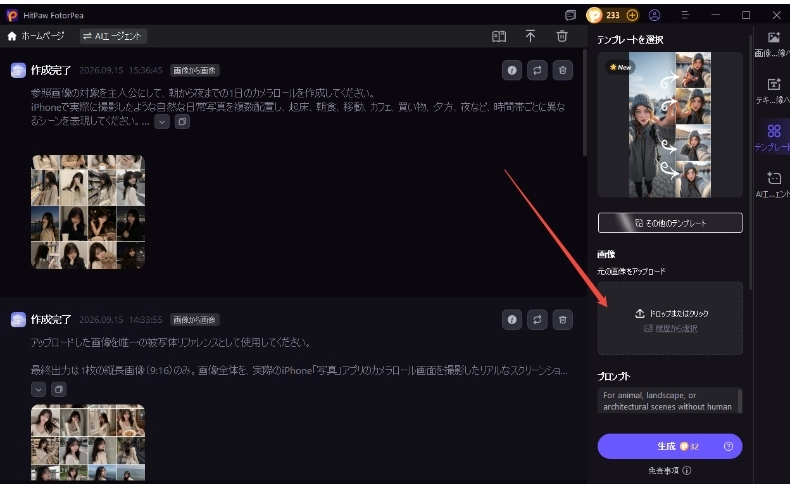Click the テンプレートを選択 heading
The image size is (790, 488).
(630, 40)
